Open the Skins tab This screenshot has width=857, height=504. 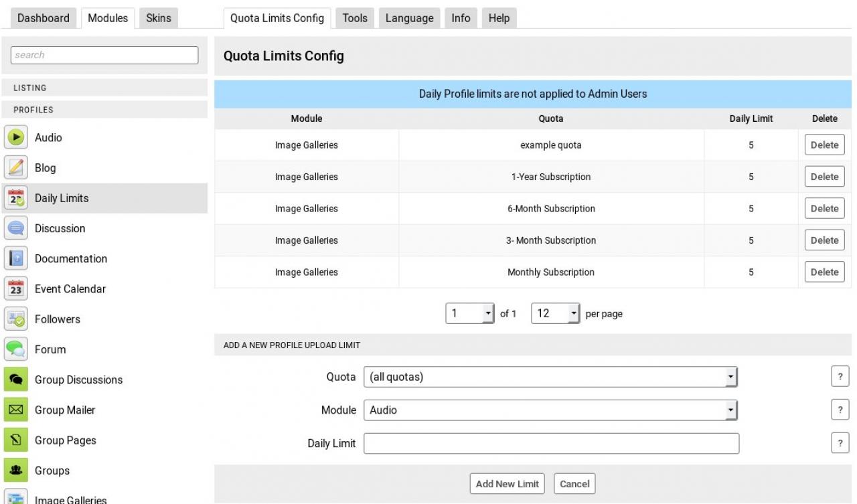tap(158, 18)
